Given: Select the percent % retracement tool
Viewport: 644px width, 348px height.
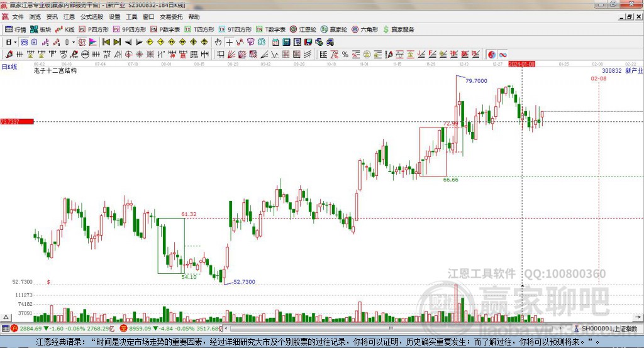Looking at the screenshot, I should [345, 54].
